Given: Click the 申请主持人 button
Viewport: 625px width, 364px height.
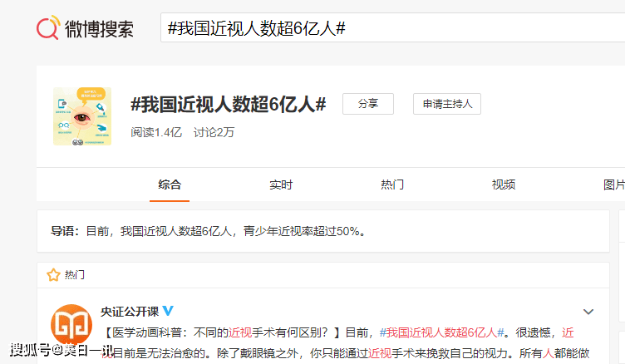Looking at the screenshot, I should point(447,104).
